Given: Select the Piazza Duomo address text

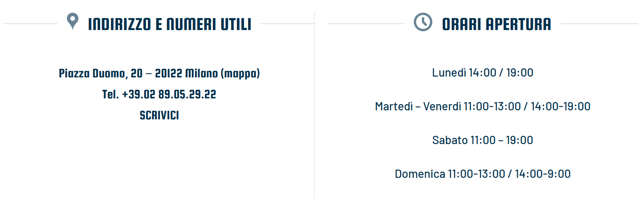Looking at the screenshot, I should 92,74.
